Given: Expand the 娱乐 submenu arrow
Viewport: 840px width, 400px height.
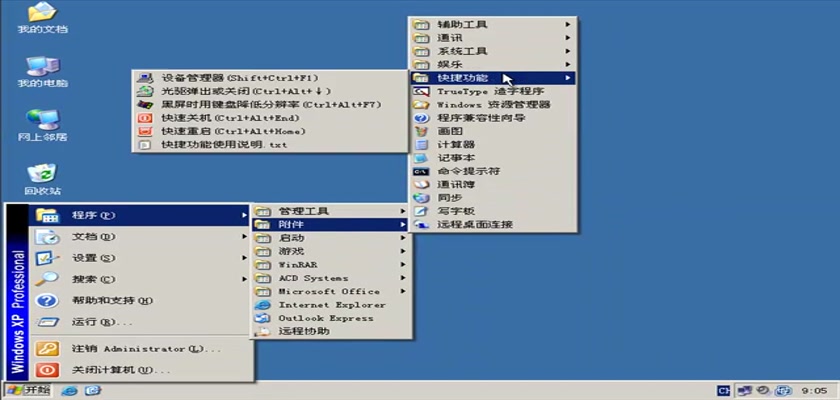Looking at the screenshot, I should tap(567, 65).
